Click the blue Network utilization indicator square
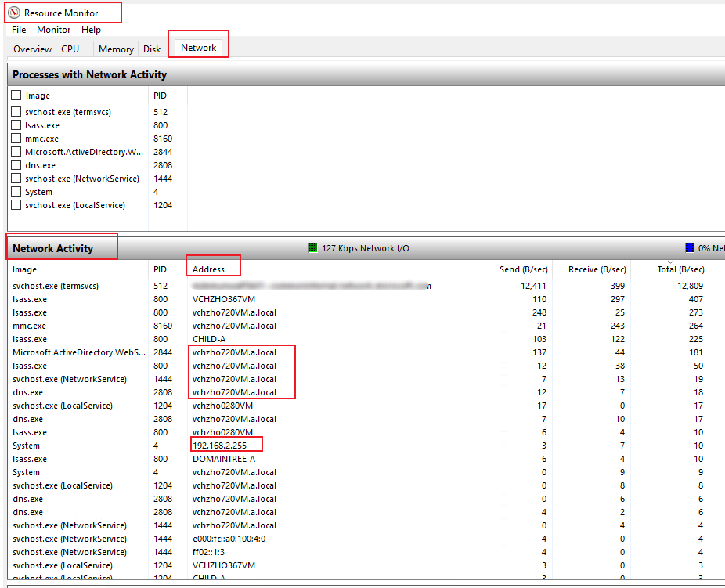725x588 pixels. pos(690,247)
